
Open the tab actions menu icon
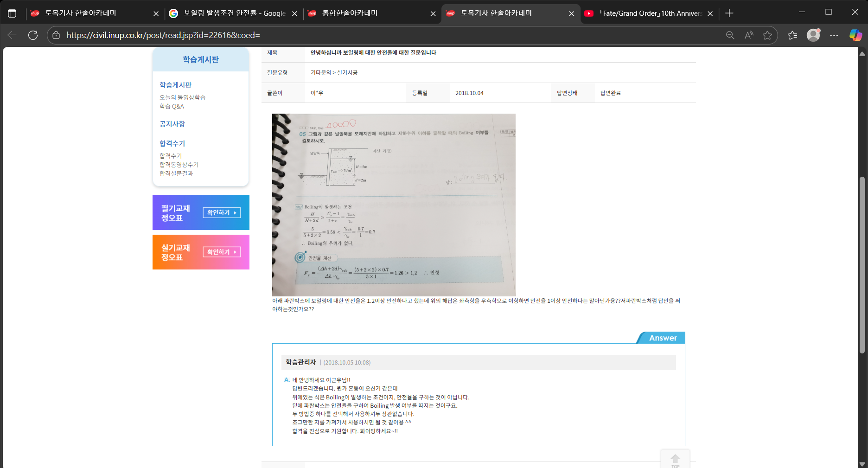pos(12,13)
